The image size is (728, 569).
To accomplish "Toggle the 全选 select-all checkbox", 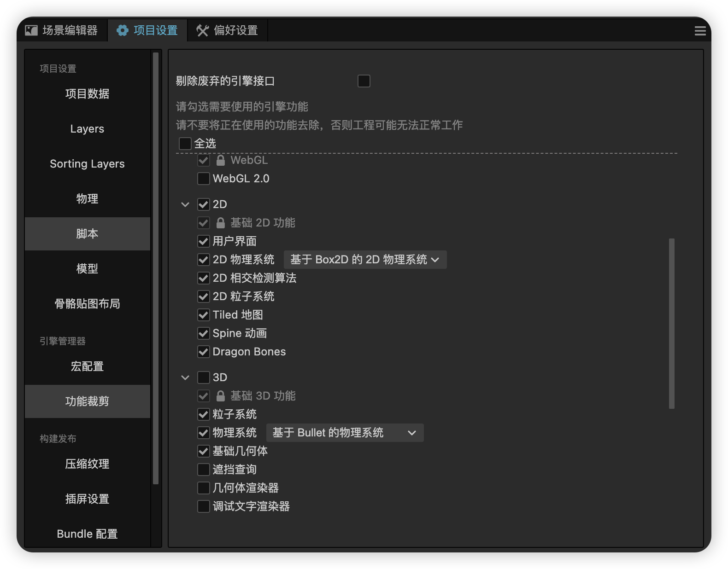I will click(185, 144).
